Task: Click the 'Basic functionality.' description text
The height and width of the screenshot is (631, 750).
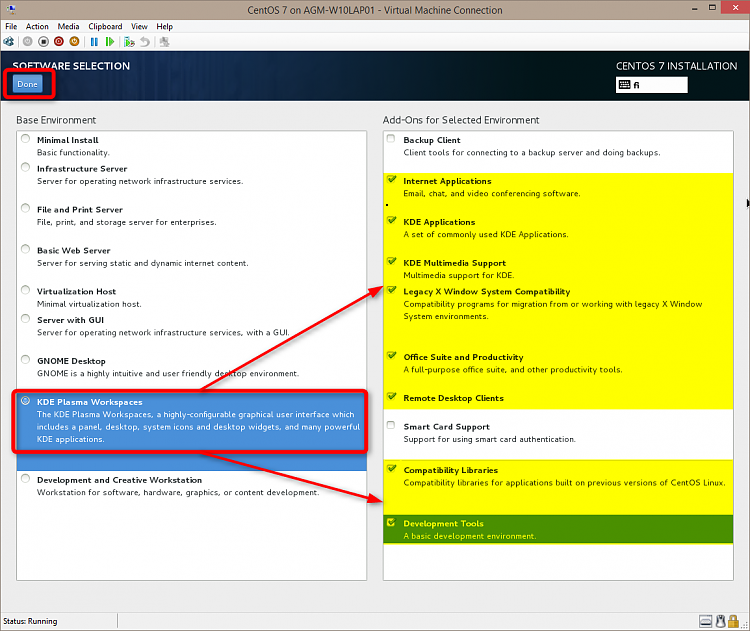Action: [73, 153]
